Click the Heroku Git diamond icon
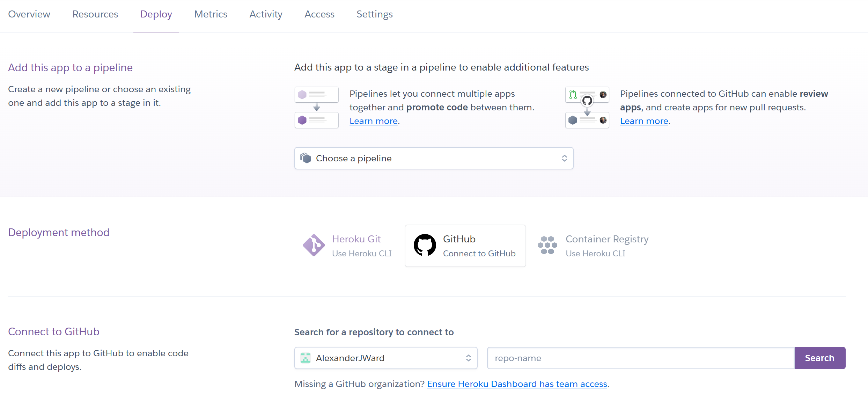The width and height of the screenshot is (868, 402). coord(314,246)
